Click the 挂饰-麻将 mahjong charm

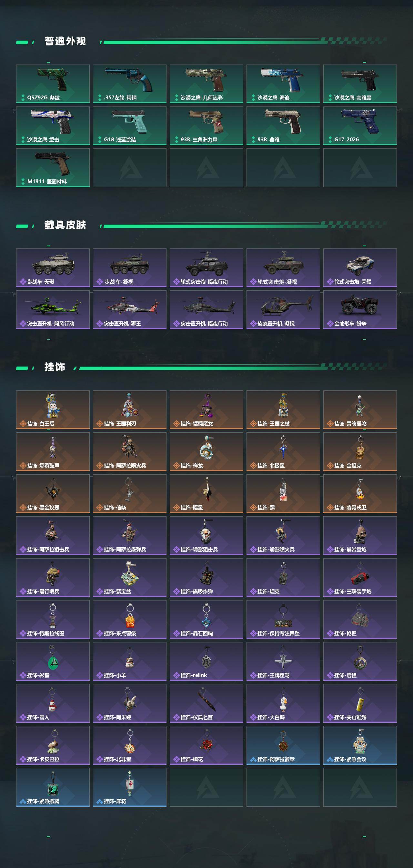click(130, 787)
